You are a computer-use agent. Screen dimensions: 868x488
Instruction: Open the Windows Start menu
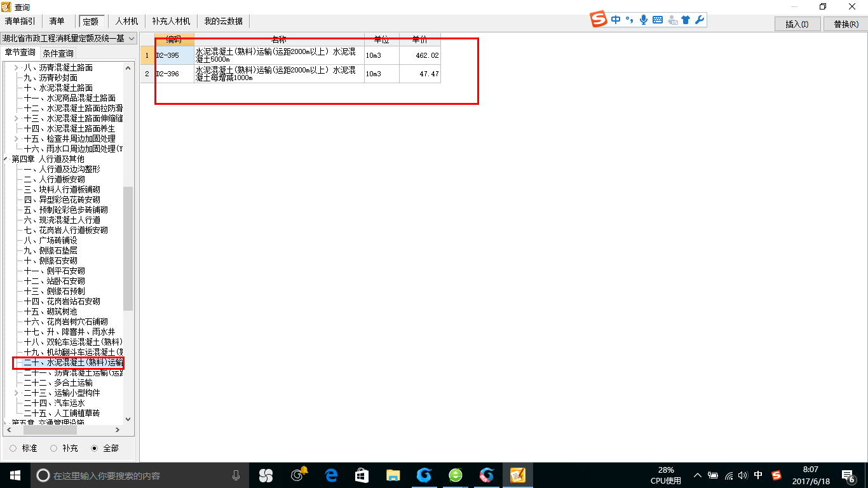tap(15, 475)
